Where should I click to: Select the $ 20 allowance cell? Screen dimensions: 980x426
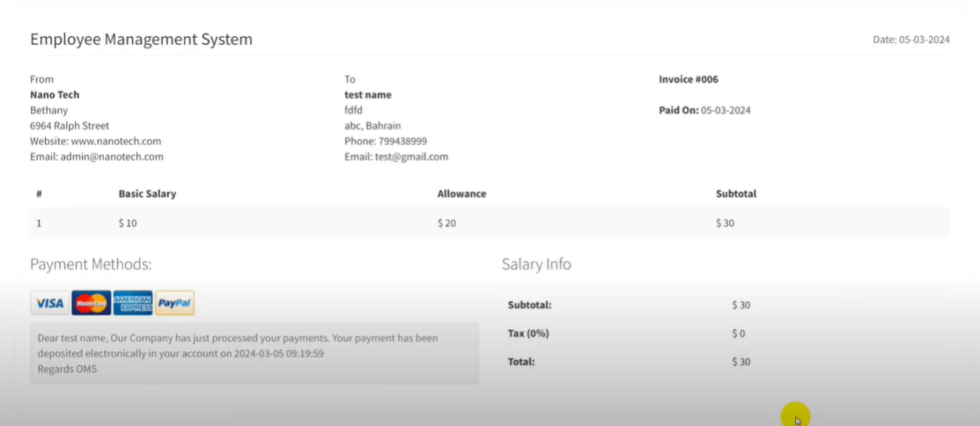446,224
